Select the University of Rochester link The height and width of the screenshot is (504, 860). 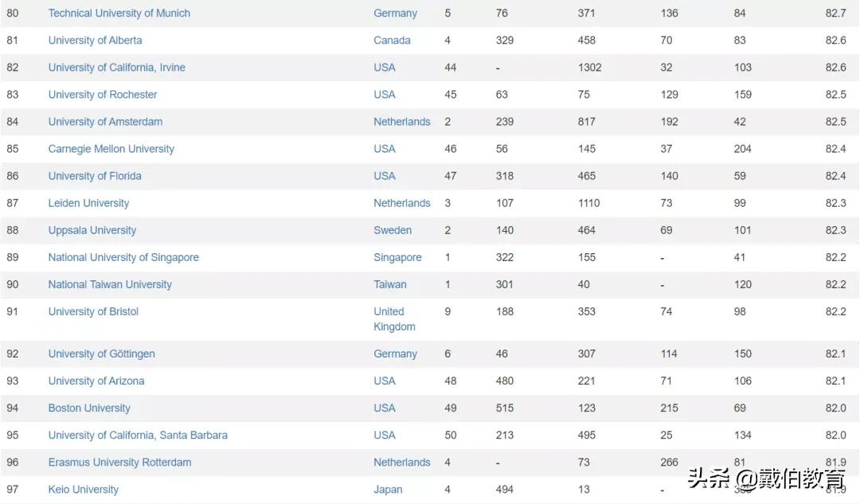coord(103,95)
